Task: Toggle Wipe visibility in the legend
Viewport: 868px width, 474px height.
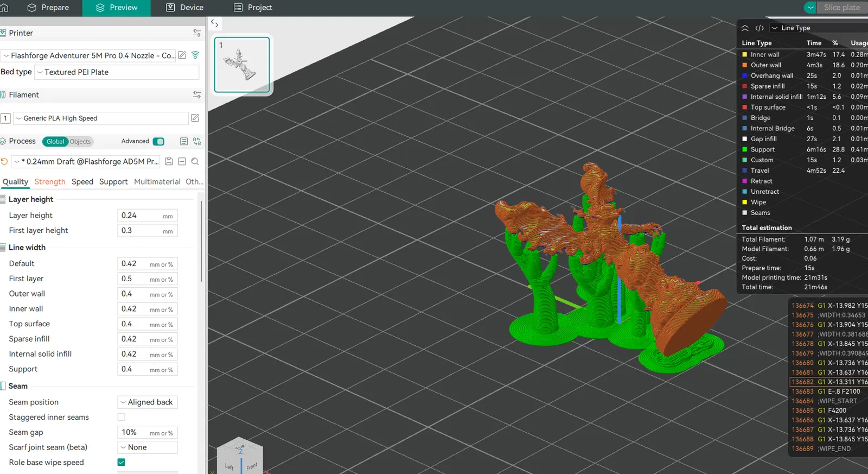Action: (745, 202)
